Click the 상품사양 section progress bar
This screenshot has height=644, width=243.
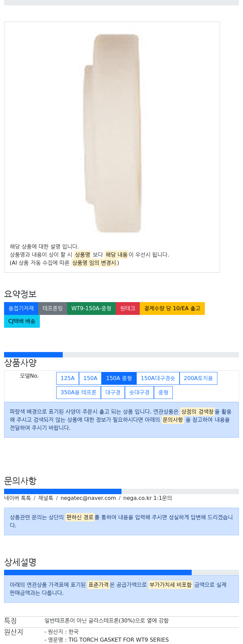(x=122, y=354)
